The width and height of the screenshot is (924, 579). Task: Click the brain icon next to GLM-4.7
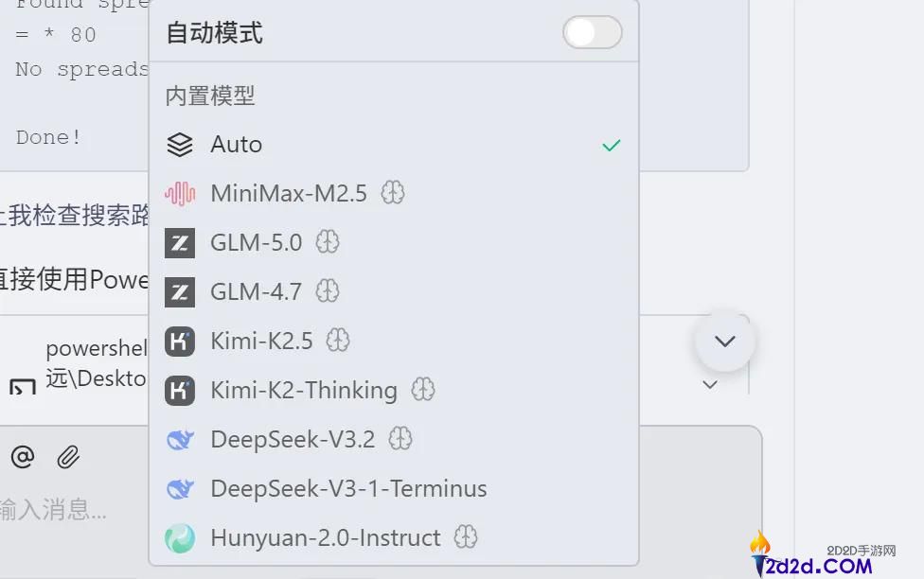327,291
